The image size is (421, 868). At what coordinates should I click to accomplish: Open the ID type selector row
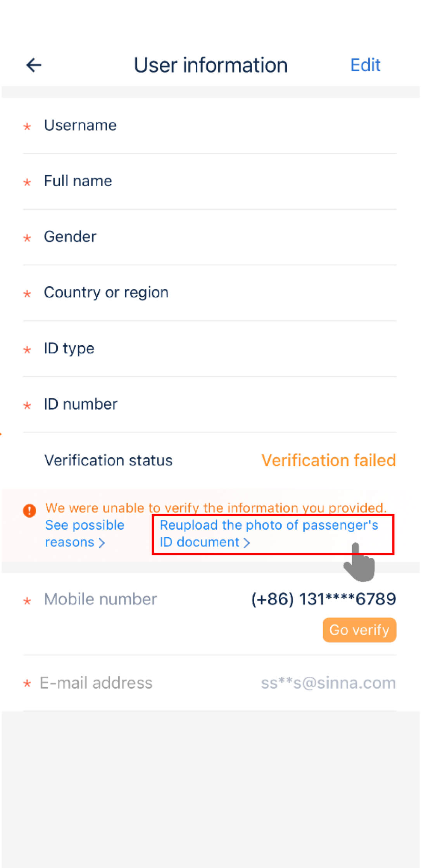[209, 348]
